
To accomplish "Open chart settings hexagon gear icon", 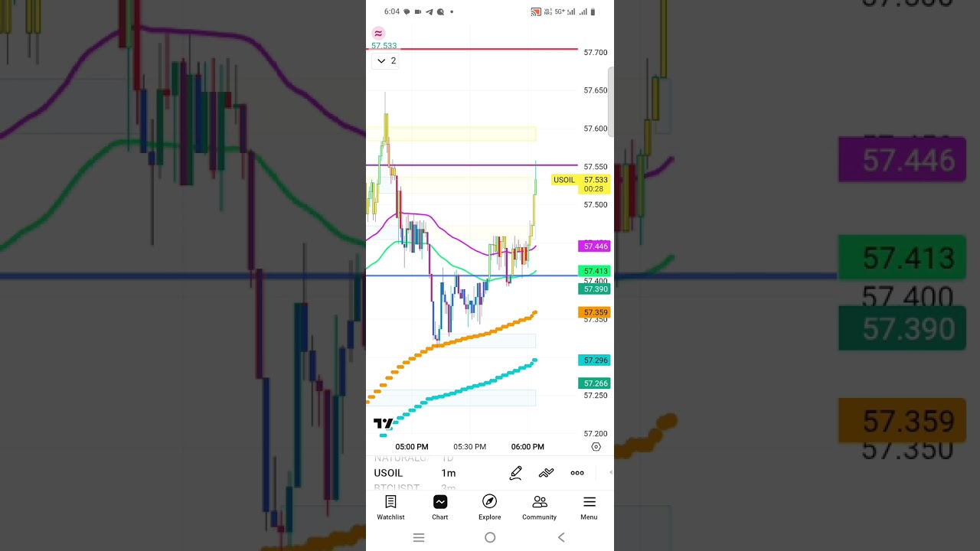I will pyautogui.click(x=596, y=447).
